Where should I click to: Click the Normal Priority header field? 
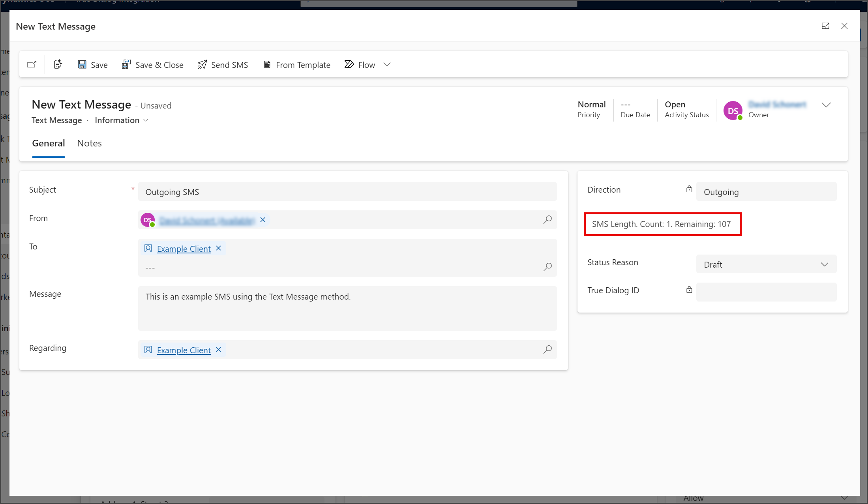tap(591, 109)
